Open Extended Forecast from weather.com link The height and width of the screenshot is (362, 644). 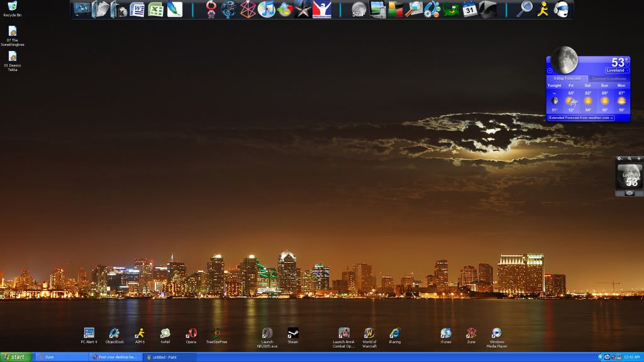(x=580, y=118)
